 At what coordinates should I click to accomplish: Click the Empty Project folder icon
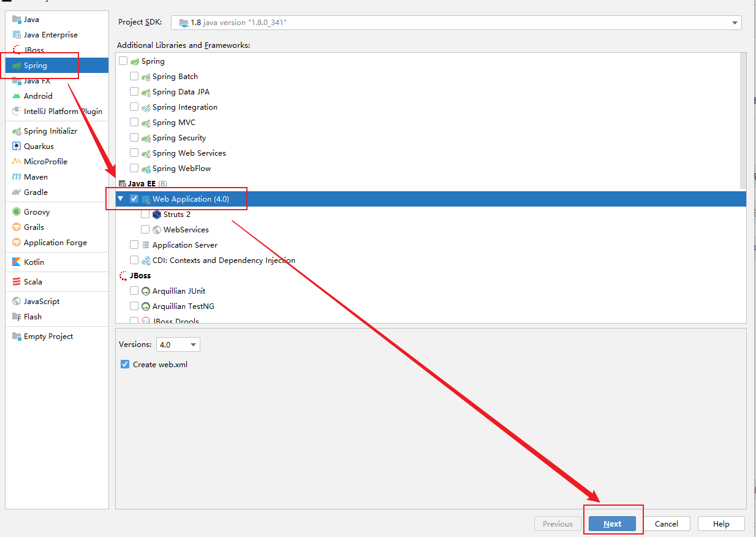point(17,337)
